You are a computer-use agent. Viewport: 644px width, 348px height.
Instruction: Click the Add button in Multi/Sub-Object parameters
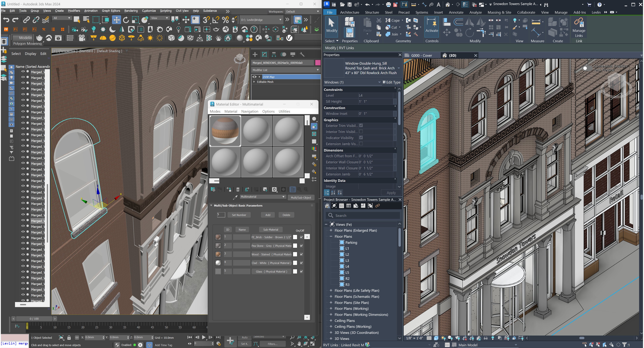click(x=268, y=215)
